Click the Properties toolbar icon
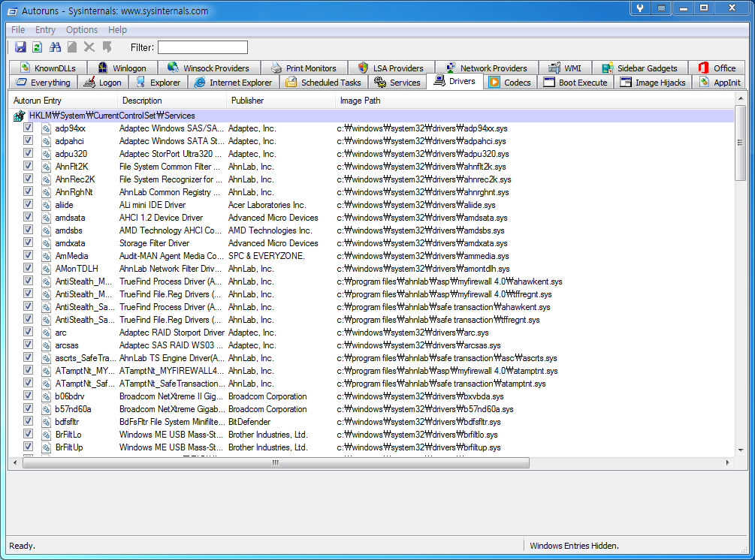The height and width of the screenshot is (560, 755). (72, 47)
